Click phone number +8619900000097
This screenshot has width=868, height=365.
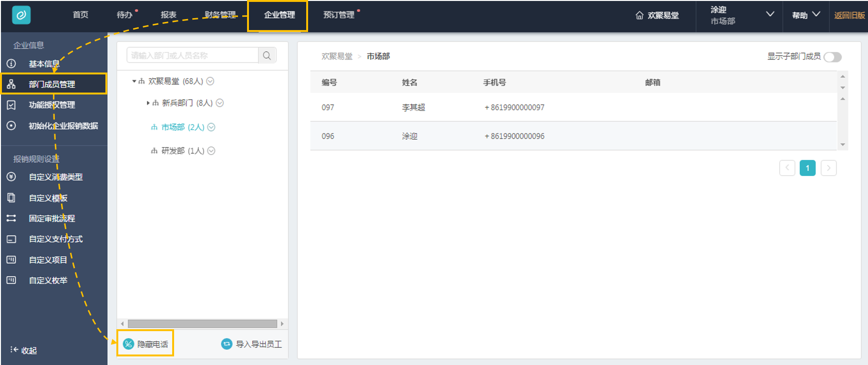[514, 107]
